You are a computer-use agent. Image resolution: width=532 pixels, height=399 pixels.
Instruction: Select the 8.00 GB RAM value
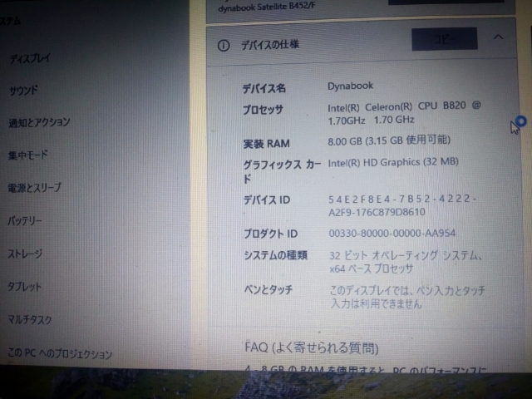point(389,140)
